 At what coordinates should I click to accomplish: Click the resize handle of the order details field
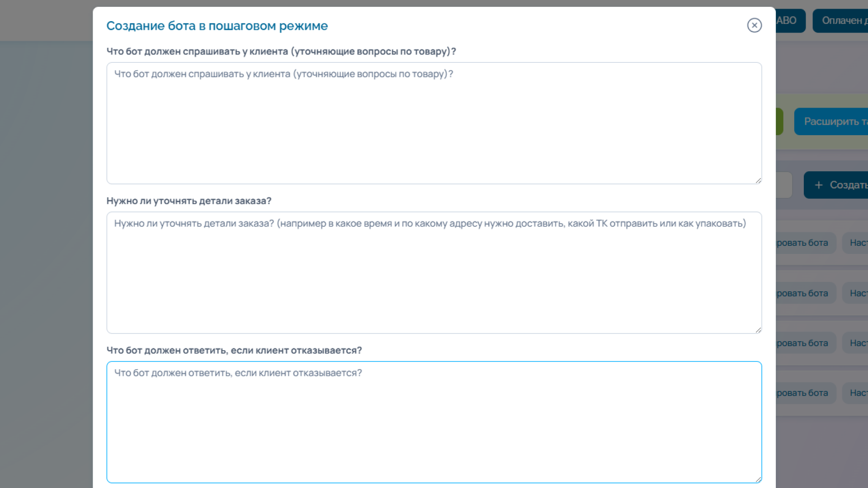(758, 330)
